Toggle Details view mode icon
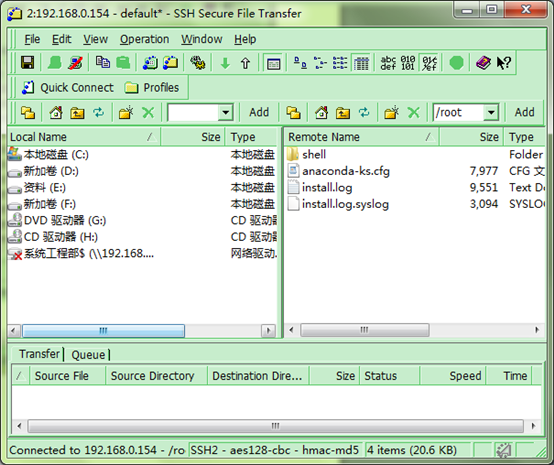554x465 pixels. (x=361, y=64)
